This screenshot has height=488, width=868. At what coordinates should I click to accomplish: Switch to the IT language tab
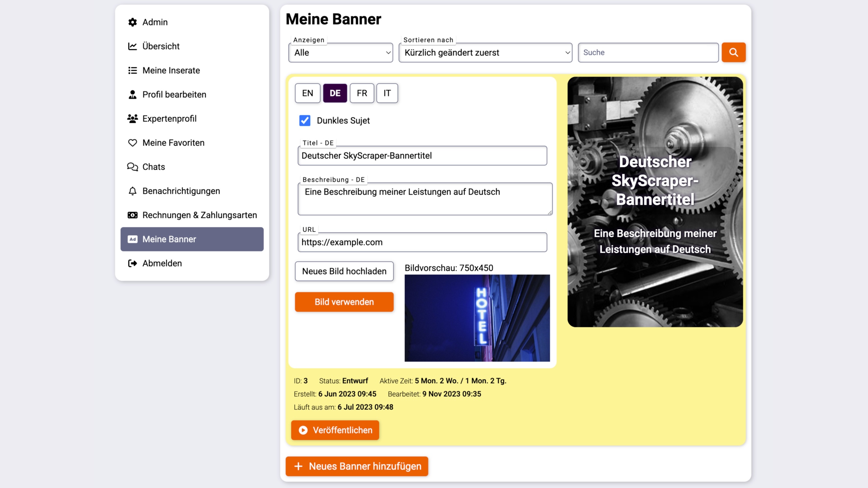tap(387, 93)
